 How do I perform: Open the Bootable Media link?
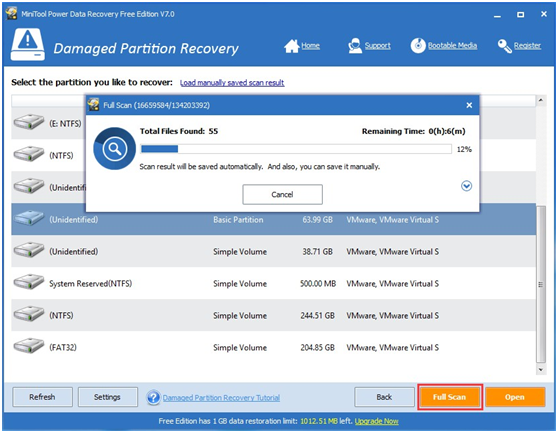point(452,46)
